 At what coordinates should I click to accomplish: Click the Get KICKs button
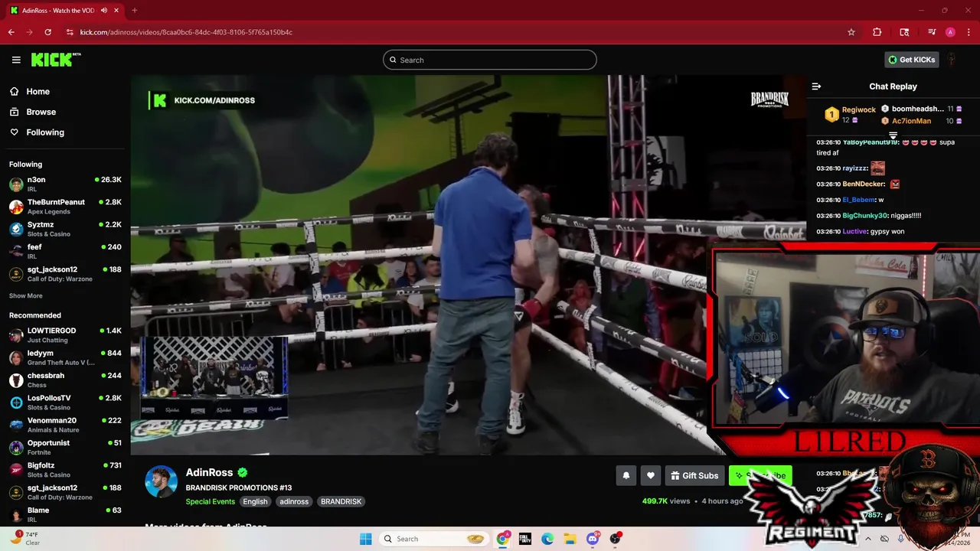point(911,60)
